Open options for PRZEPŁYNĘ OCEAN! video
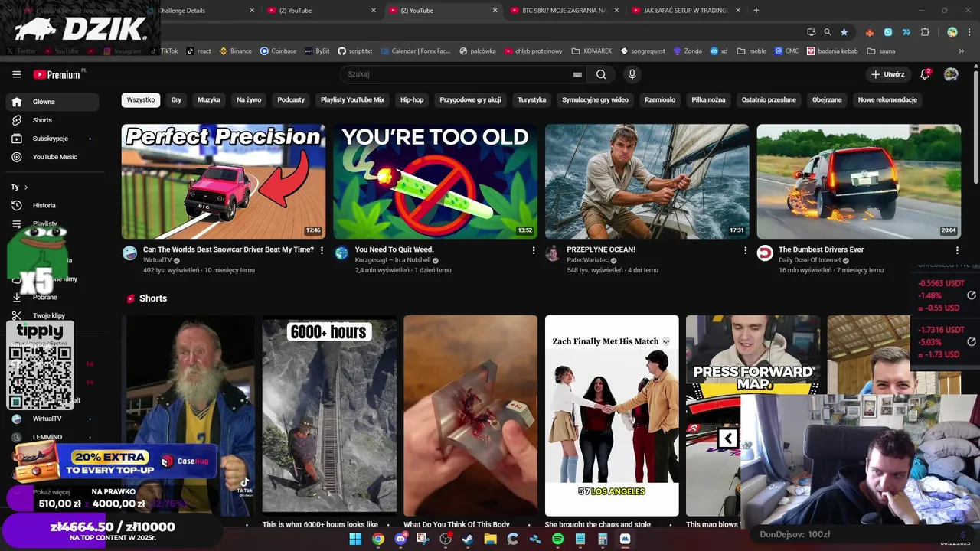The width and height of the screenshot is (980, 551). point(745,250)
